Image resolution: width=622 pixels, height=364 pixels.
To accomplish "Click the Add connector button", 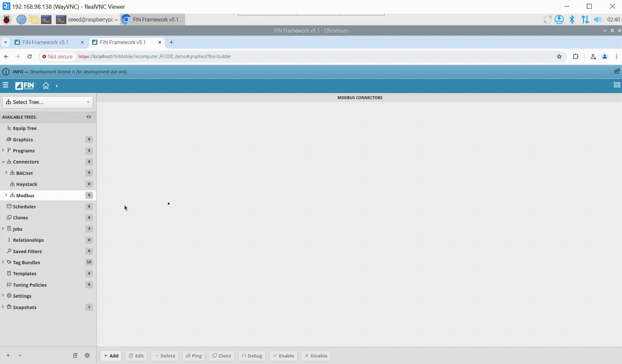I will tap(111, 356).
